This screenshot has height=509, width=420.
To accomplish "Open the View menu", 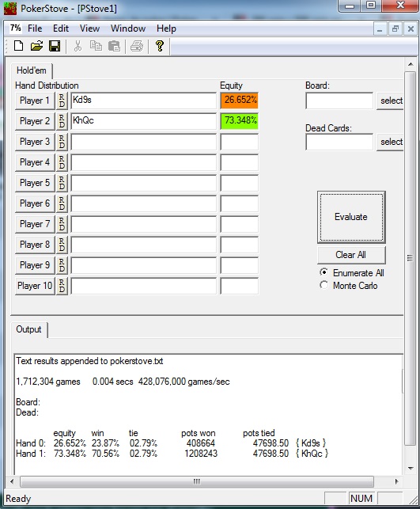I will 89,28.
